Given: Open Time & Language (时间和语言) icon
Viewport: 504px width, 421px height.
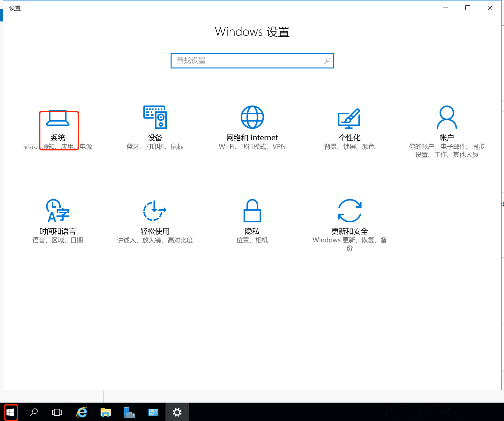Looking at the screenshot, I should tap(58, 211).
